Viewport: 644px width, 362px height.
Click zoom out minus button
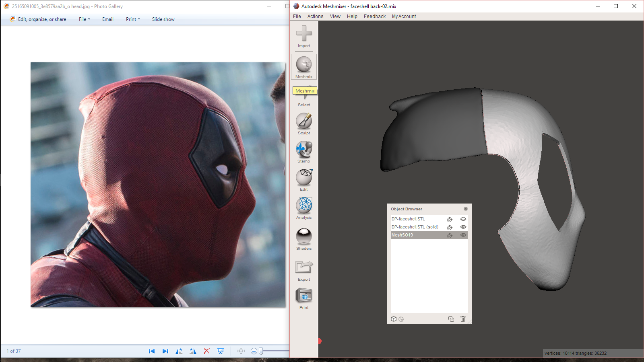(254, 351)
